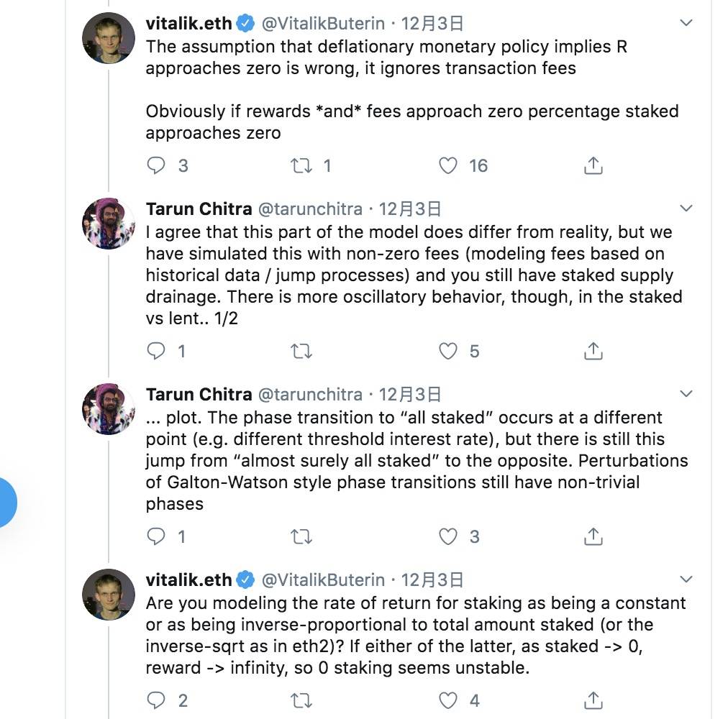Open more options chevron on Vitalik's first tweet
The image size is (728, 719).
pyautogui.click(x=686, y=23)
